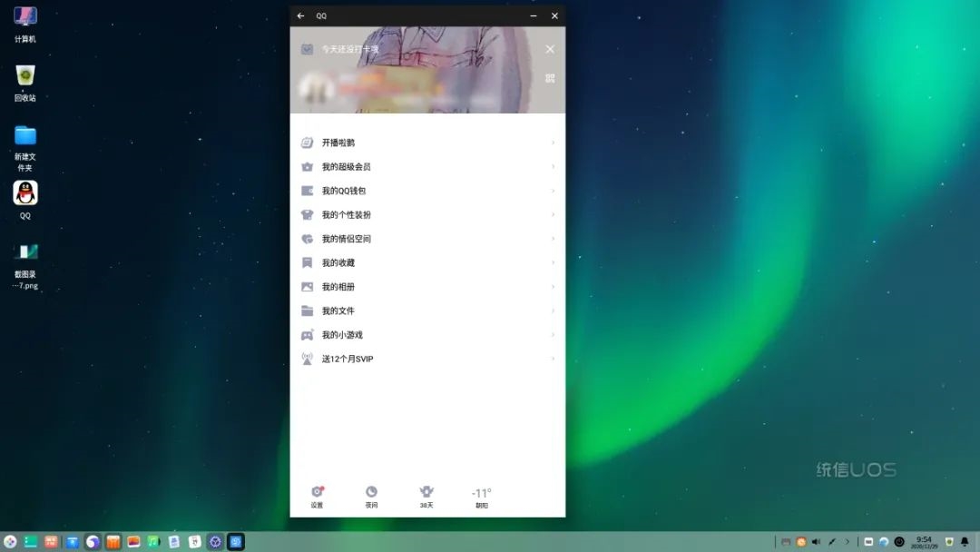
Task: Select the 计算机 desktop icon
Action: click(x=25, y=24)
